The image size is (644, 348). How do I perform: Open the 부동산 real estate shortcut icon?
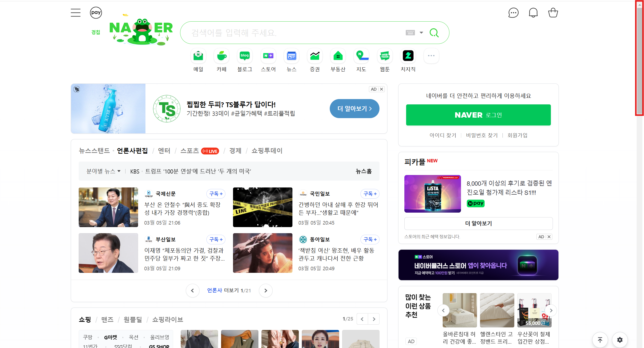click(x=338, y=56)
